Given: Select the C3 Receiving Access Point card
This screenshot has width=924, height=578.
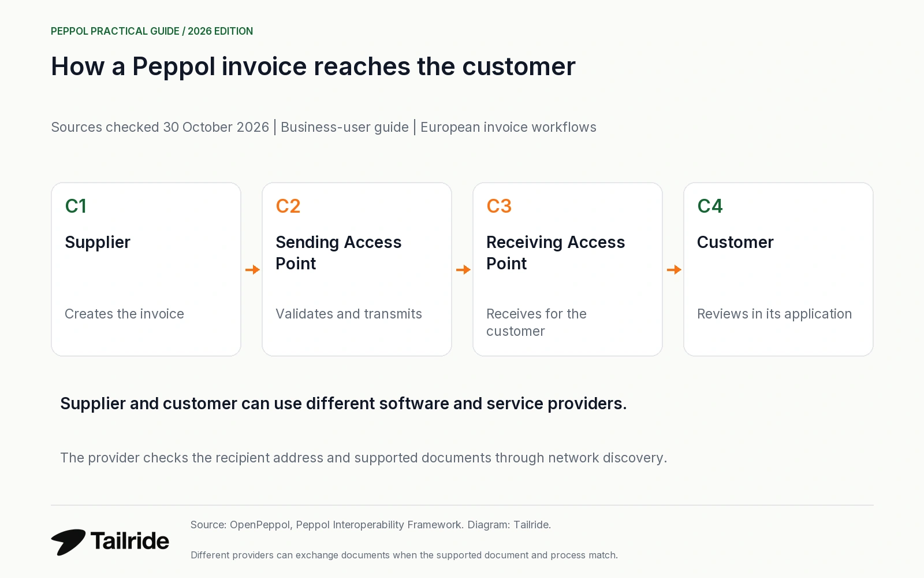Looking at the screenshot, I should click(x=568, y=269).
